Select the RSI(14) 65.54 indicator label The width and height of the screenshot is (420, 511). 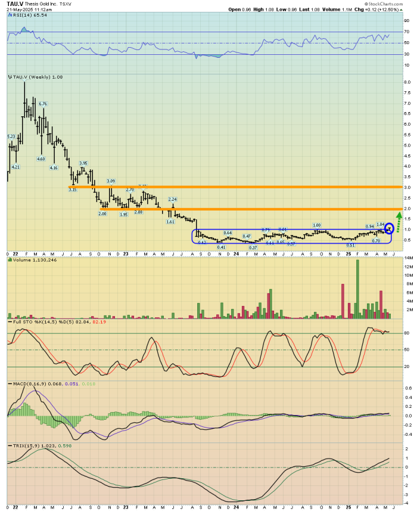point(30,16)
